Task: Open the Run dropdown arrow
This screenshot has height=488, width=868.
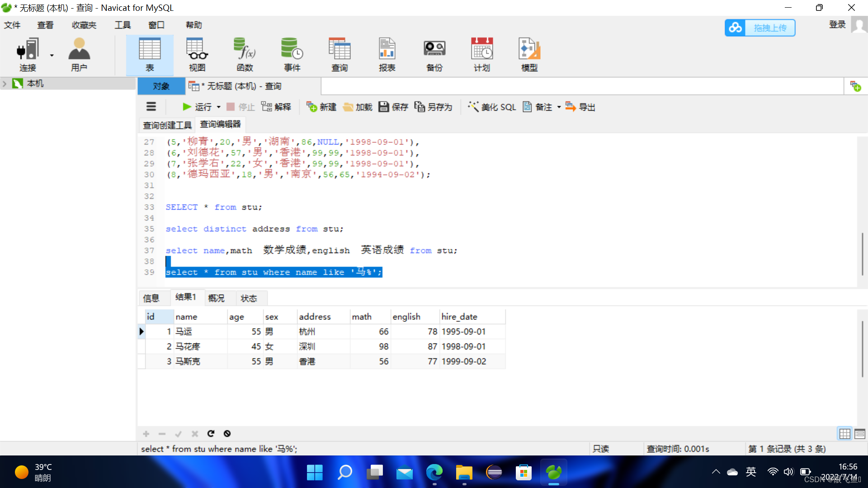Action: (218, 107)
